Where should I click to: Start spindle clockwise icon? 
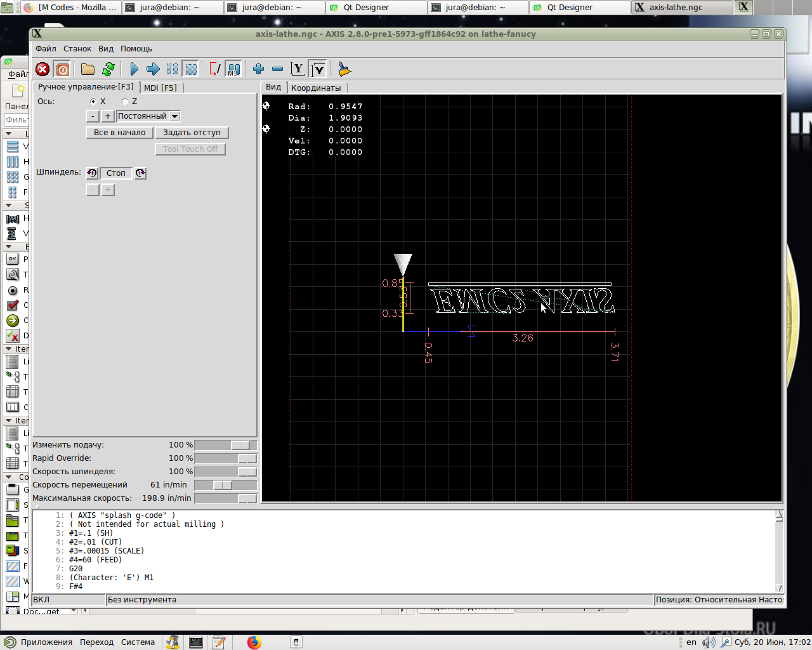[140, 173]
